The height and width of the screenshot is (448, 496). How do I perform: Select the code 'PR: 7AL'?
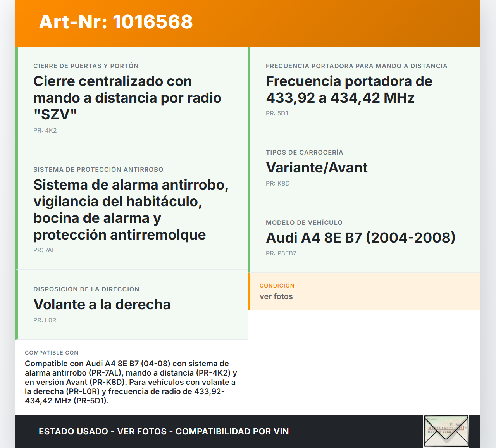coord(44,250)
